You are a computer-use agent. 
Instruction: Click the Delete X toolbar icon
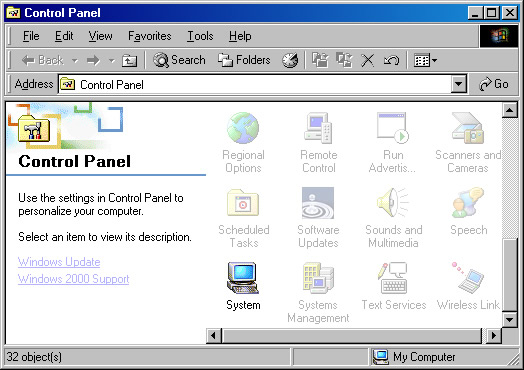[x=368, y=60]
